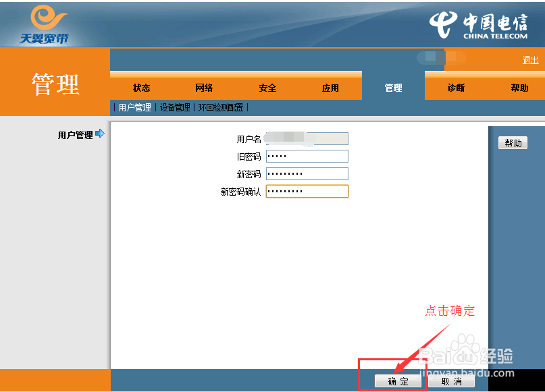Open the 环回检测配置 submenu item

[219, 107]
